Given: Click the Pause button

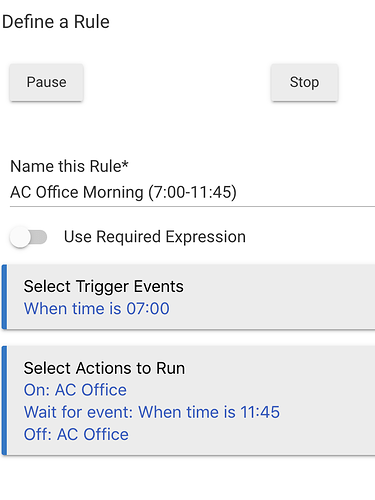Looking at the screenshot, I should (46, 82).
